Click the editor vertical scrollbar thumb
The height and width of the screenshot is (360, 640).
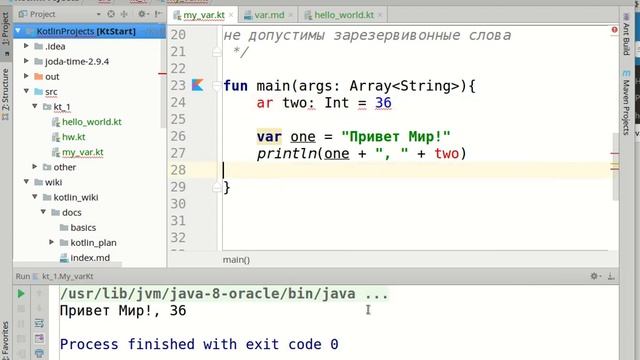pyautogui.click(x=616, y=167)
